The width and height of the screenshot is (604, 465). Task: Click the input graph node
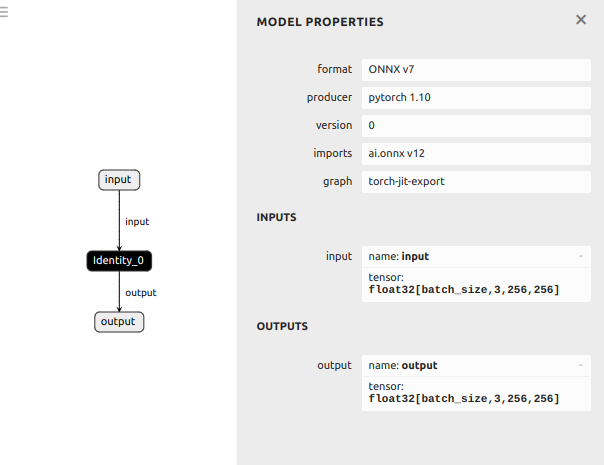[119, 180]
